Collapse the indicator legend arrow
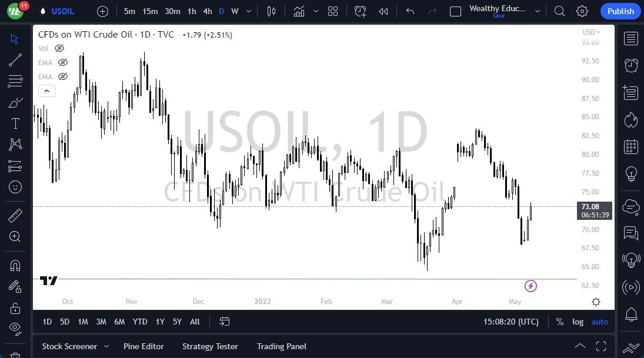 click(46, 91)
